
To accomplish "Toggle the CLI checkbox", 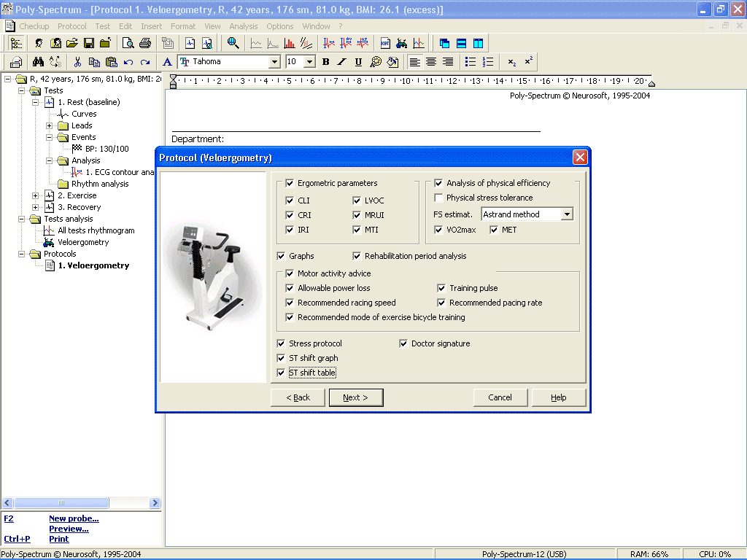I will tap(290, 201).
